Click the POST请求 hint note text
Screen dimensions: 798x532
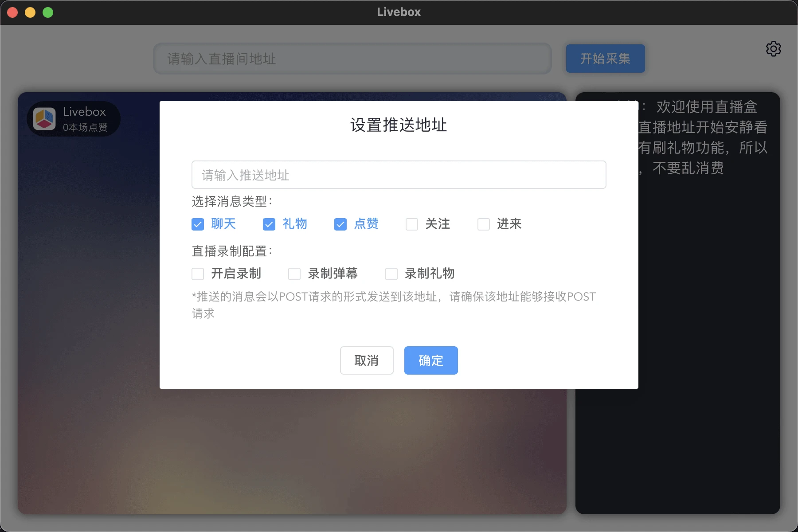point(394,305)
